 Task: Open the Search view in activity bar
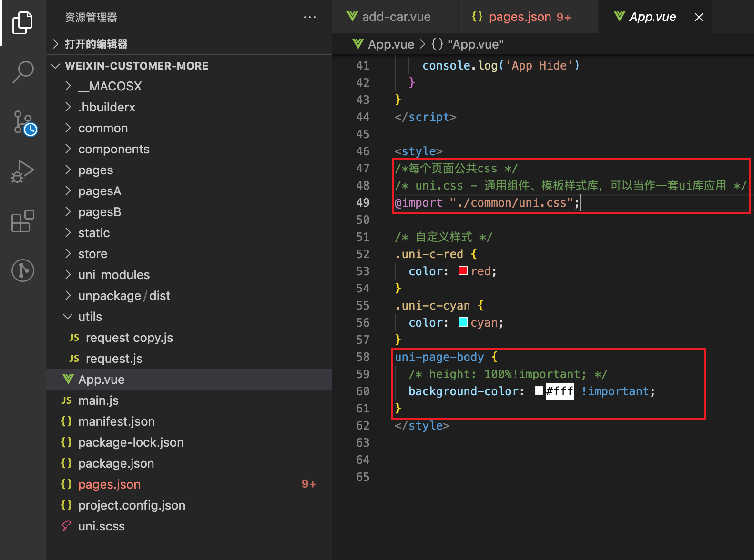(x=22, y=72)
